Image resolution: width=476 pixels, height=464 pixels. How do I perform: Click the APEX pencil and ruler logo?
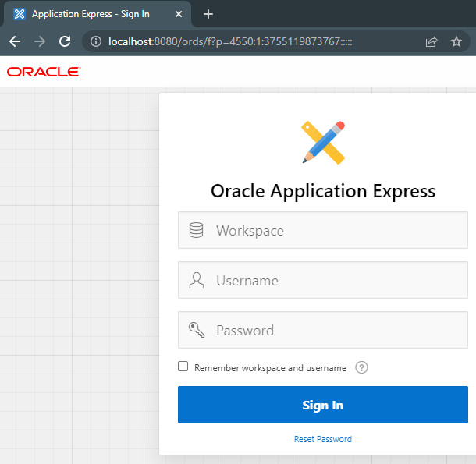tap(323, 142)
